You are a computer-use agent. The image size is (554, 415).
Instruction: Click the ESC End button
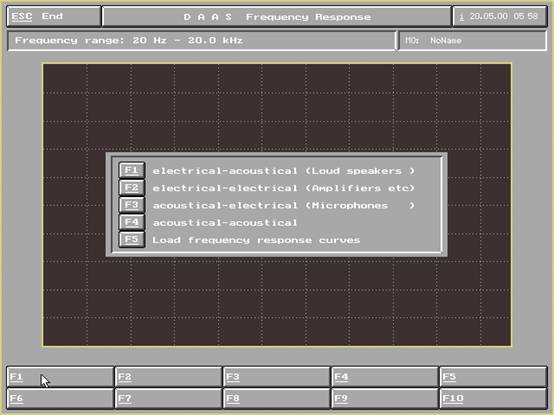[54, 16]
